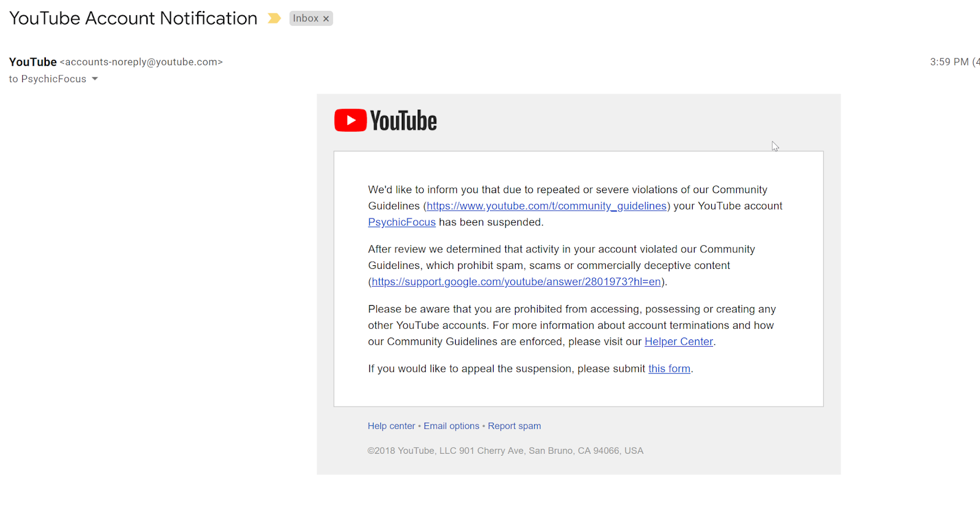Open the PsychicFocus account link
The height and width of the screenshot is (506, 980).
click(402, 222)
